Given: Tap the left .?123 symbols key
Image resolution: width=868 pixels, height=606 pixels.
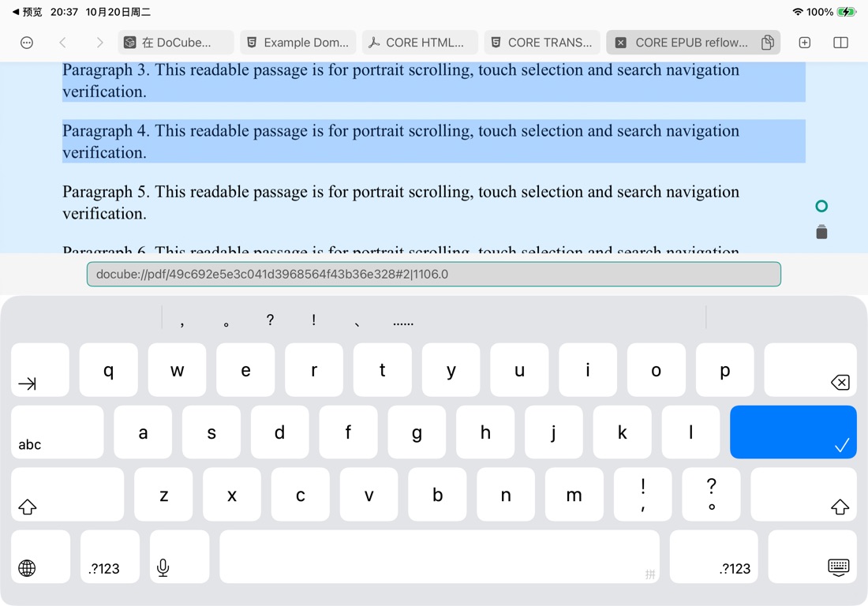Looking at the screenshot, I should [x=110, y=557].
